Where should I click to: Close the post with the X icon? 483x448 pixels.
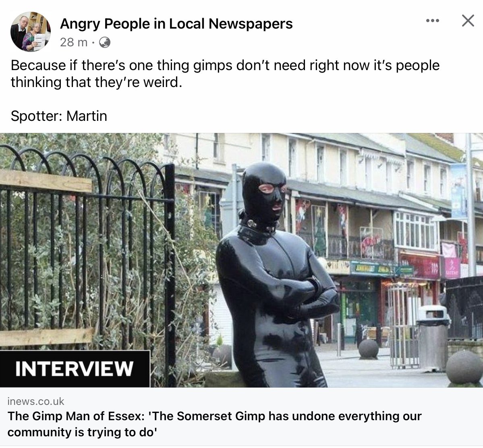(468, 21)
